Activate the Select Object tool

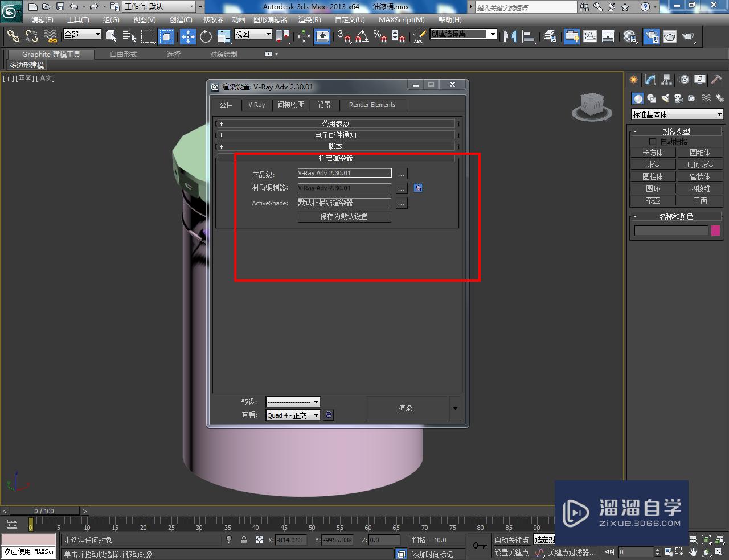click(x=112, y=36)
